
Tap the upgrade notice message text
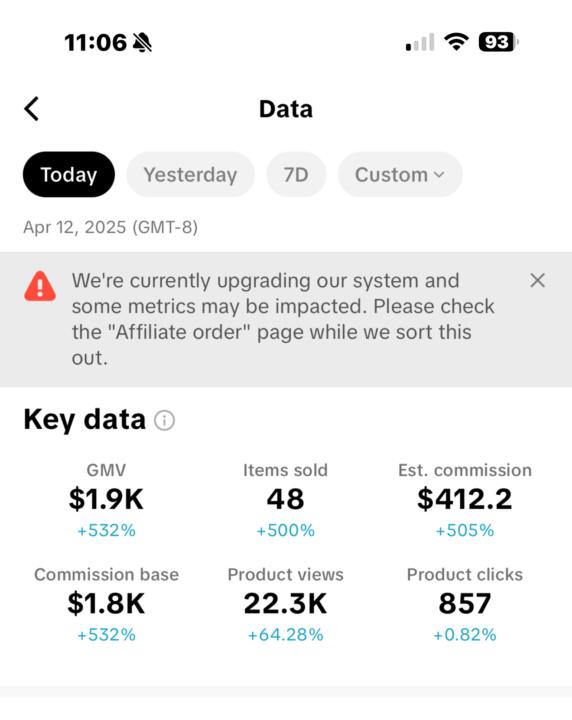coord(283,319)
